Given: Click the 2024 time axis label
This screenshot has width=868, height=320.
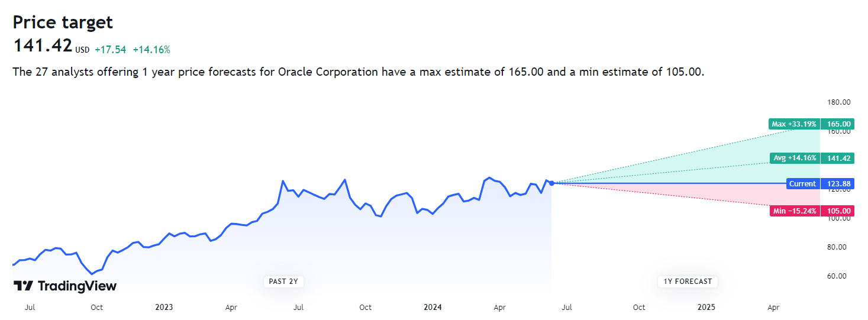Looking at the screenshot, I should [433, 308].
